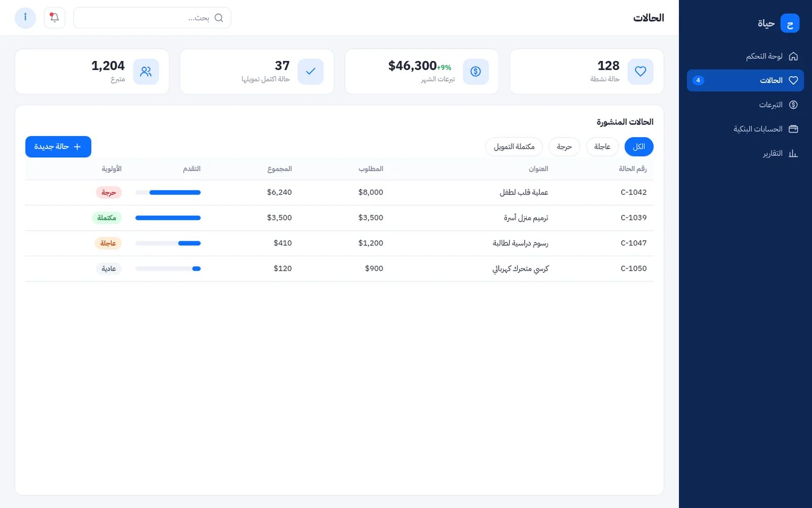Click حالة جديدة button
The height and width of the screenshot is (508, 812).
(58, 147)
